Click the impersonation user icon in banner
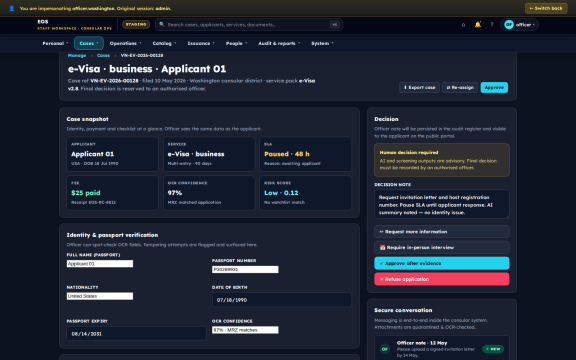The width and height of the screenshot is (576, 360). [x=11, y=8]
